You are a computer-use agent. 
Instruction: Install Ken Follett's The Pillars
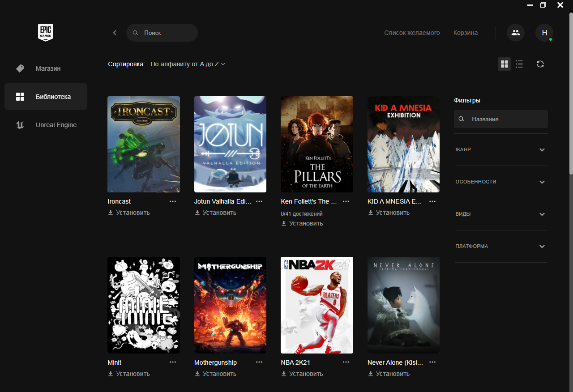click(302, 223)
